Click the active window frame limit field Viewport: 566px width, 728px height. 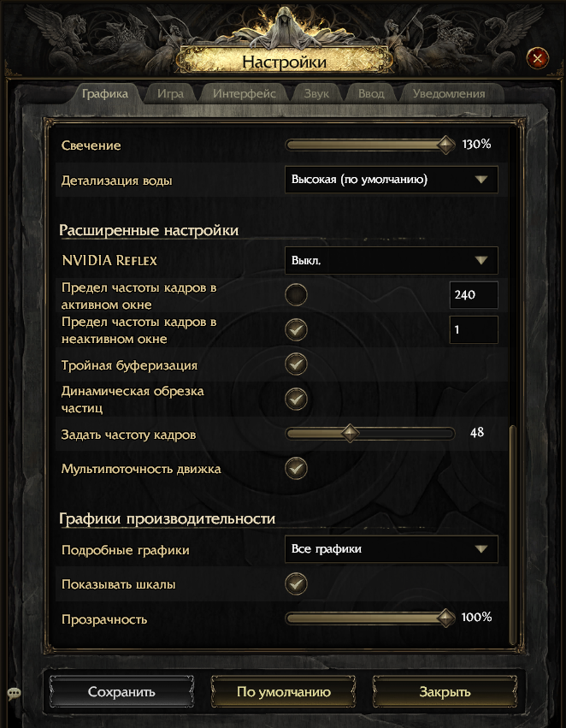click(x=473, y=296)
